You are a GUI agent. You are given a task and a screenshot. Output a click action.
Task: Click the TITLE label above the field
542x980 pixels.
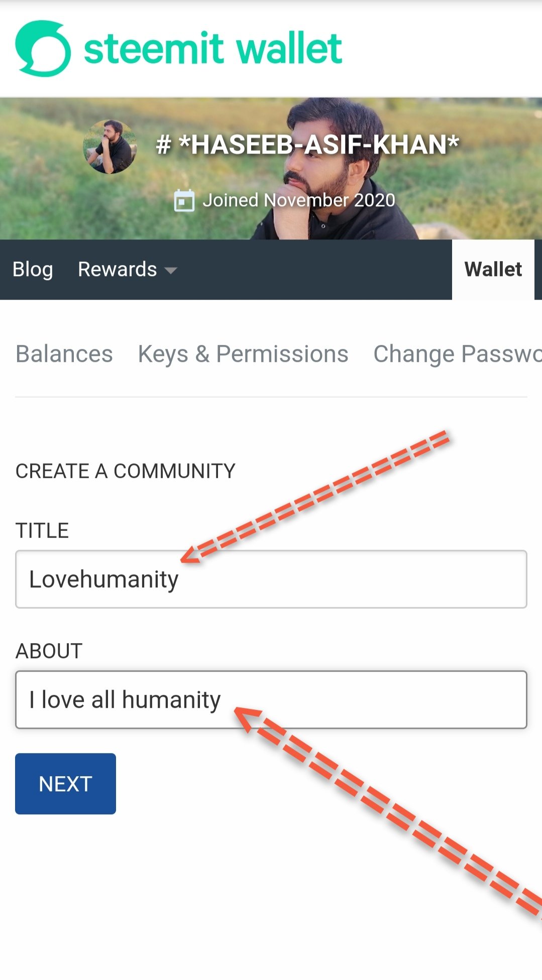tap(42, 531)
